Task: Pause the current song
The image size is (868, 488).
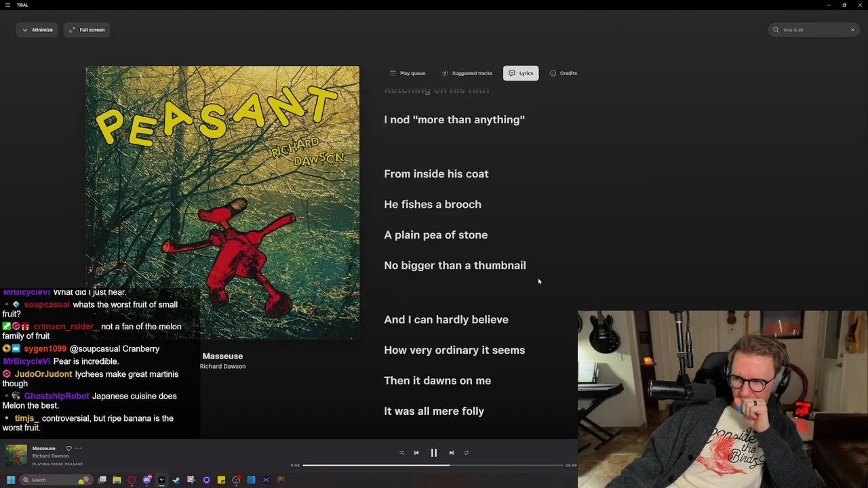Action: coord(434,453)
